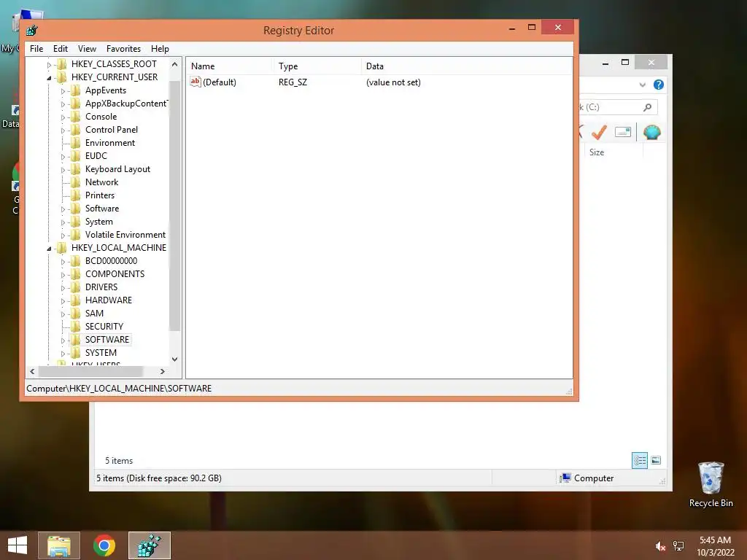The image size is (747, 560).
Task: Expand the SYSTEM key under HKEY_LOCAL_MACHINE
Action: 63,354
